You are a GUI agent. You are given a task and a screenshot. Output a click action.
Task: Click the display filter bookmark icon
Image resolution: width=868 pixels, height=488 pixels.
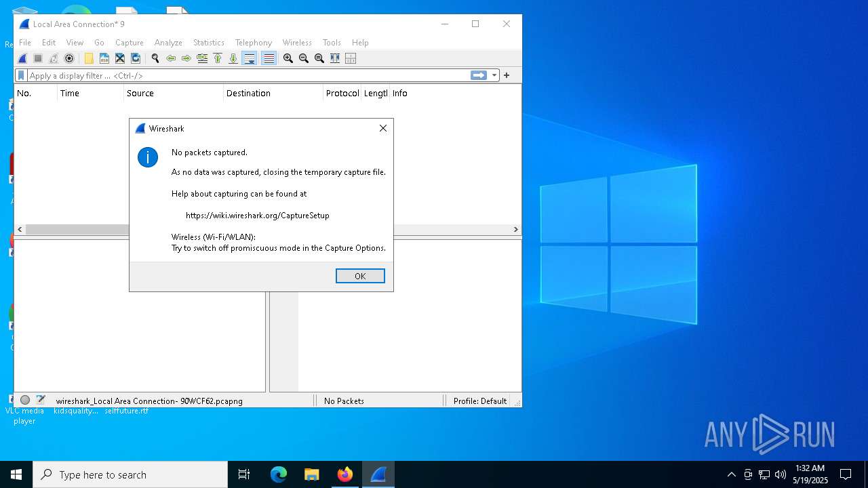[22, 75]
